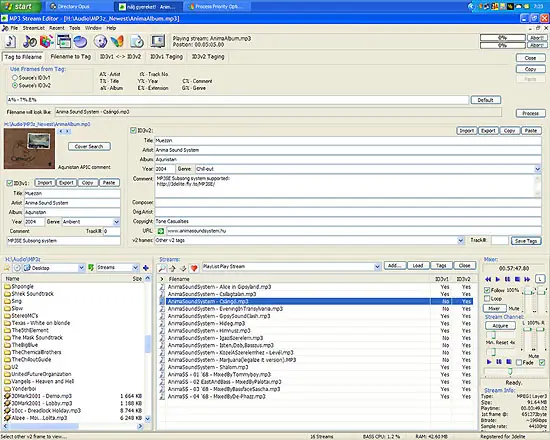The height and width of the screenshot is (440, 550).
Task: Enable the Loop checkbox in Mixer
Action: (x=487, y=298)
